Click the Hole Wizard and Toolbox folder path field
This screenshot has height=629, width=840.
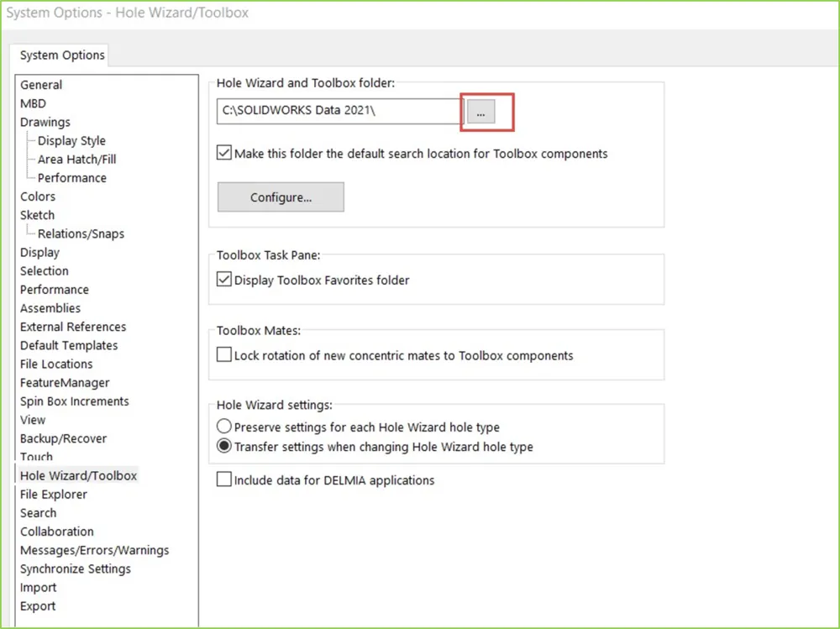(338, 111)
